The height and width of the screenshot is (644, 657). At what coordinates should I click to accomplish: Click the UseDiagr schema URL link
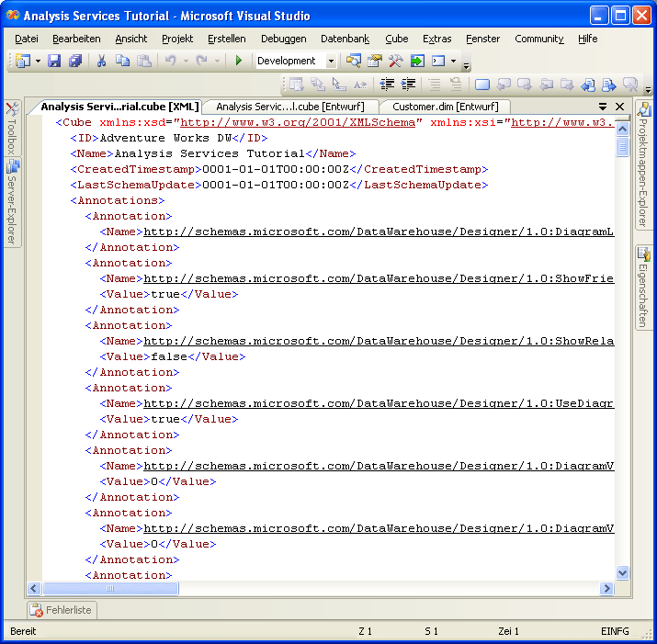click(379, 403)
